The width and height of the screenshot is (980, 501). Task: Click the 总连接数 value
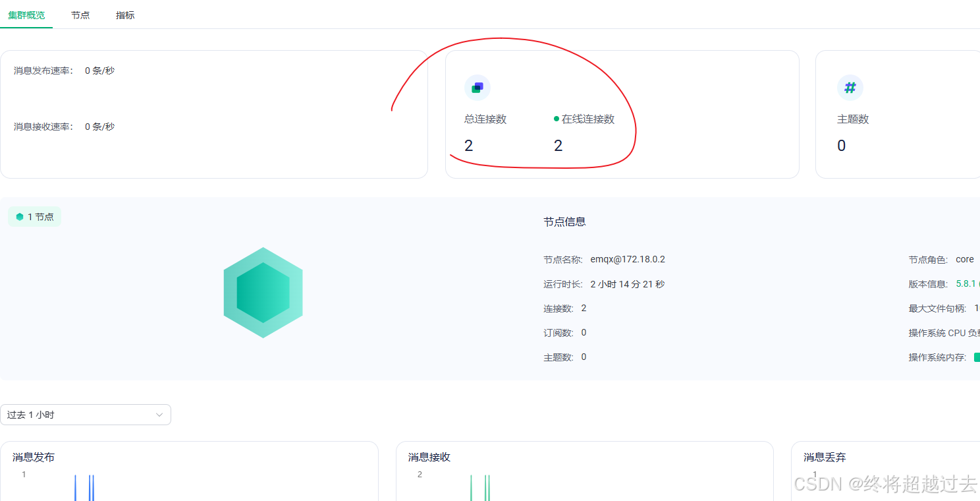468,146
